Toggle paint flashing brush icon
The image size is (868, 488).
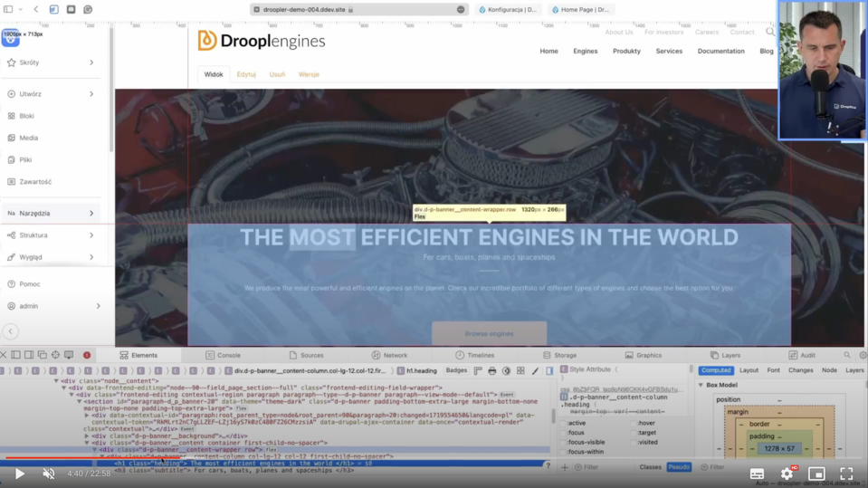pos(535,370)
